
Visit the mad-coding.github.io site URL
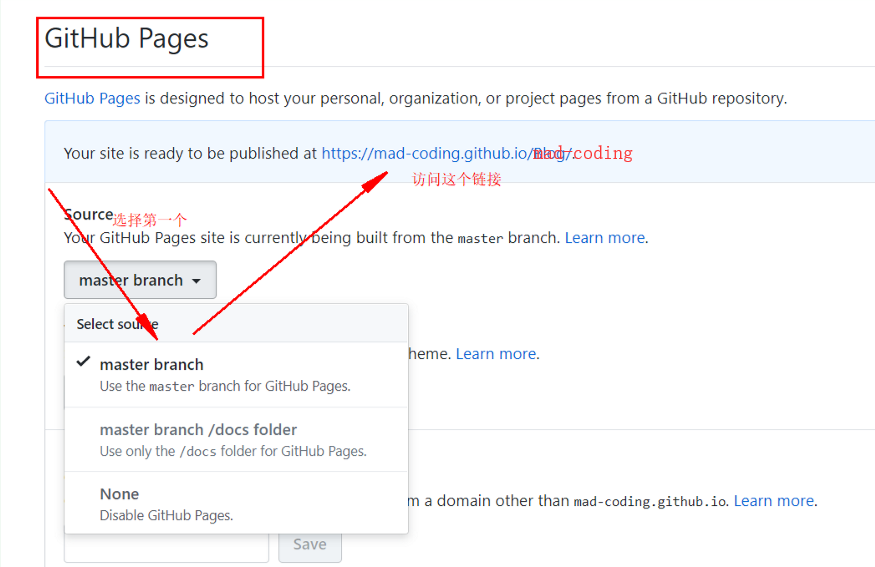(446, 153)
